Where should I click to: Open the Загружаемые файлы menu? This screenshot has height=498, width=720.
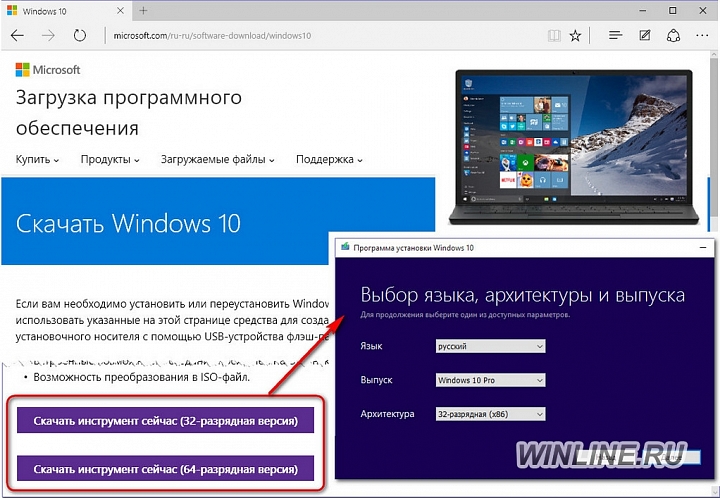(218, 160)
